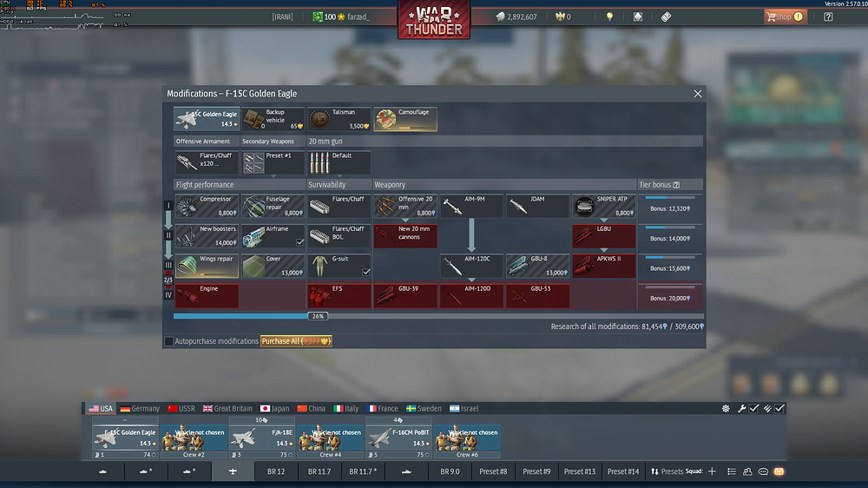Select the locked Engine modification
Image resolution: width=868 pixels, height=488 pixels.
[x=207, y=295]
